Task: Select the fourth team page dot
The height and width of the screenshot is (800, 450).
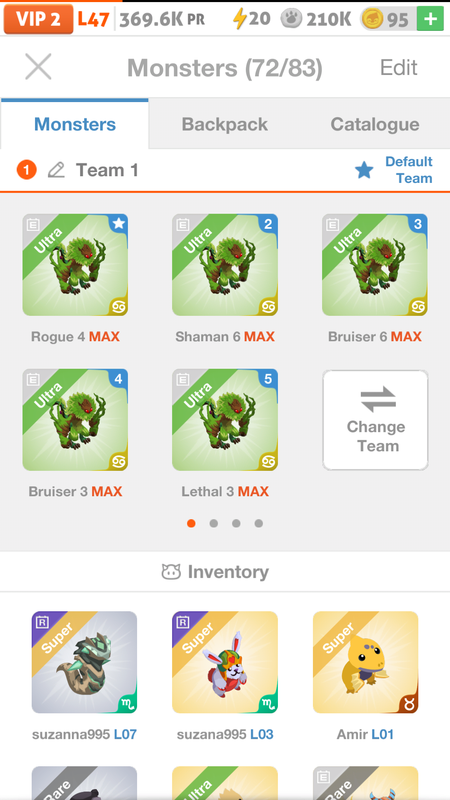Action: tap(259, 523)
